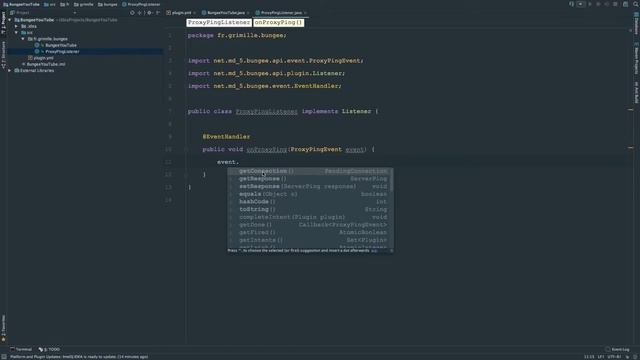The height and width of the screenshot is (360, 640).
Task: Collapse the fr.grimille.bungee package
Action: [23, 39]
